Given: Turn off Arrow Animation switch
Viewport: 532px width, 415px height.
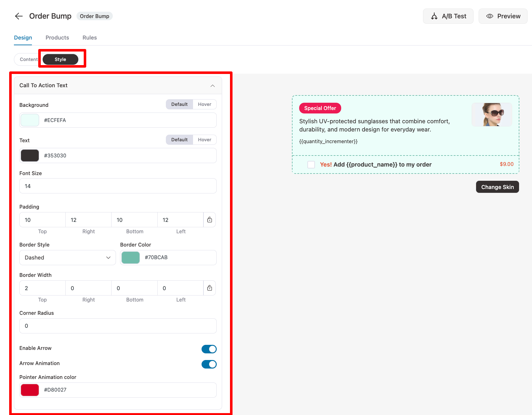Looking at the screenshot, I should 209,364.
